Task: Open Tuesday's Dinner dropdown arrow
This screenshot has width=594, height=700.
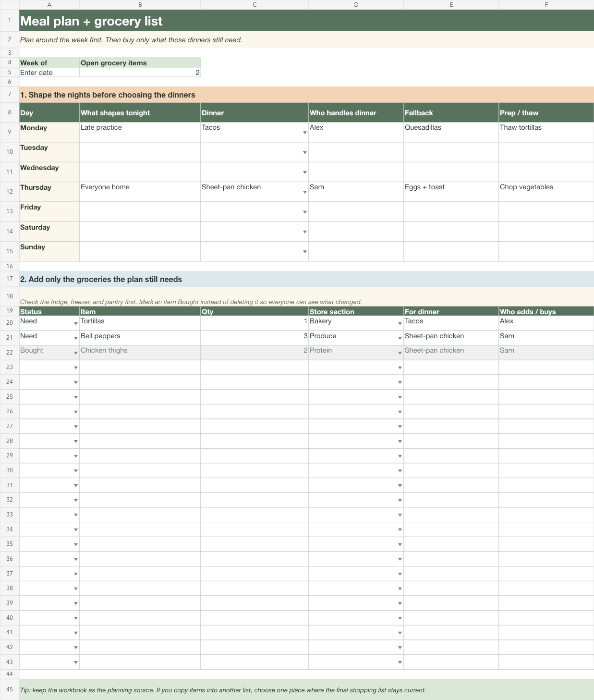Action: pos(304,152)
